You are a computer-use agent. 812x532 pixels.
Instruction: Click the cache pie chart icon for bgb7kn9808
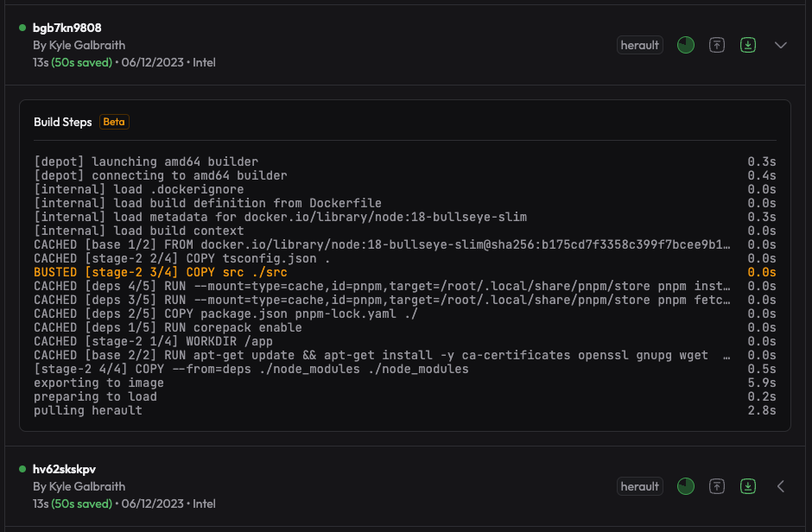click(686, 45)
